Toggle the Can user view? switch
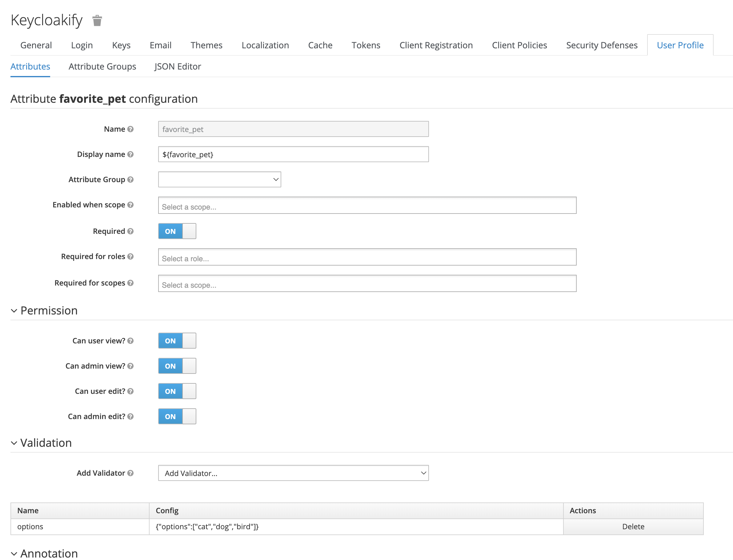The width and height of the screenshot is (733, 560). click(x=177, y=341)
